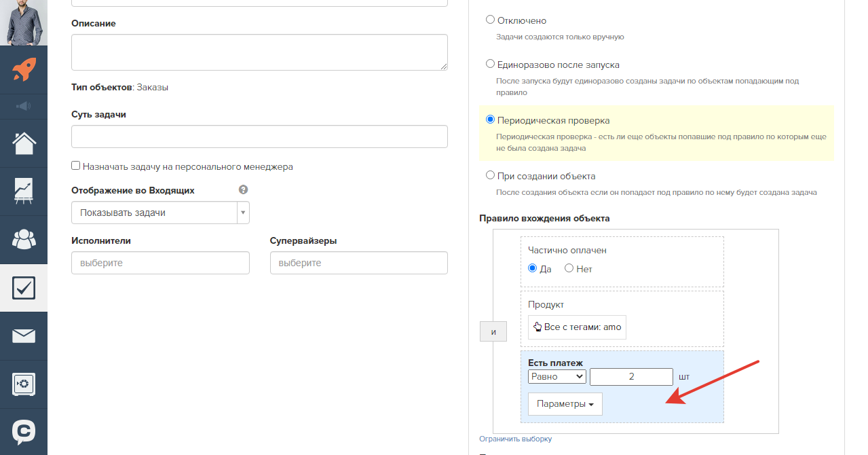The height and width of the screenshot is (455, 868).
Task: Click the Все с тегами: amo button
Action: coord(577,327)
